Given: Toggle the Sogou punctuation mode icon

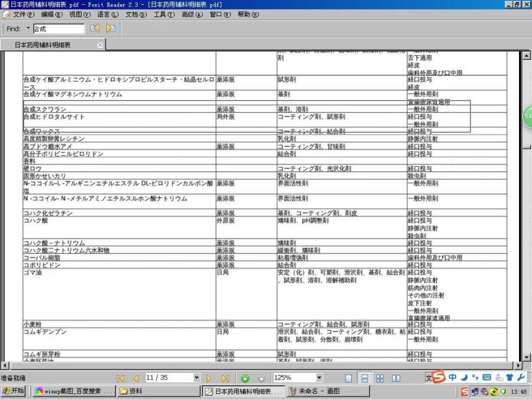Looking at the screenshot, I should pyautogui.click(x=475, y=377).
